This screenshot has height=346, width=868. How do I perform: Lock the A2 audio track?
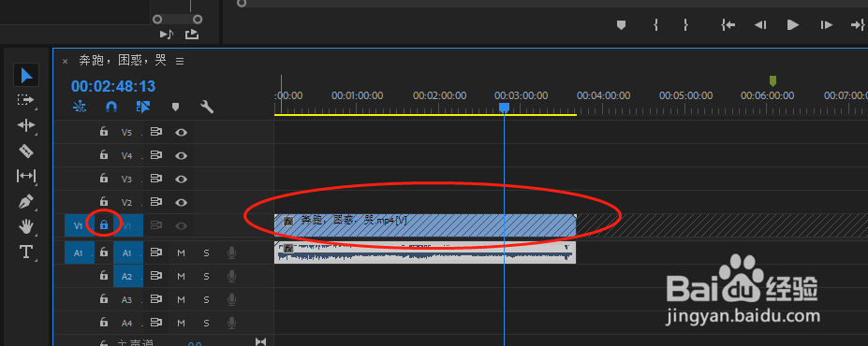tap(104, 276)
